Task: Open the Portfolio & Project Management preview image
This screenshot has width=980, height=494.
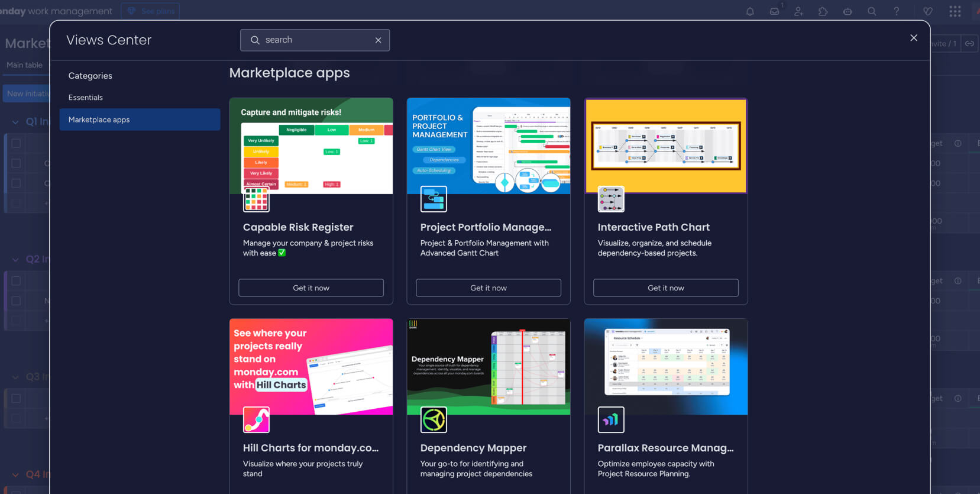Action: click(x=489, y=146)
